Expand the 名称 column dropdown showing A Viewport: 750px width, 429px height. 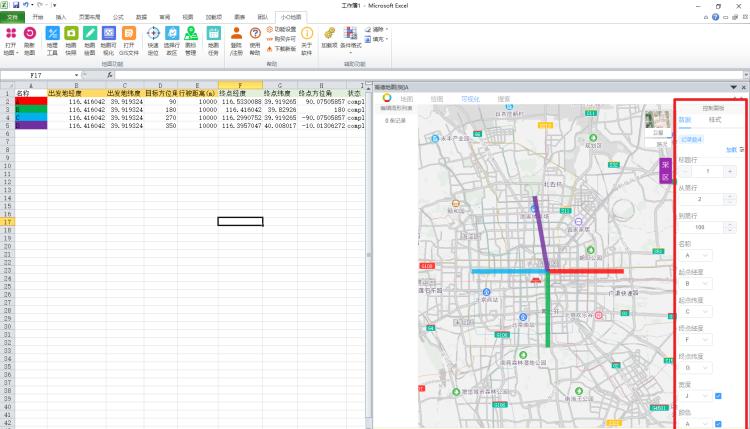(697, 255)
